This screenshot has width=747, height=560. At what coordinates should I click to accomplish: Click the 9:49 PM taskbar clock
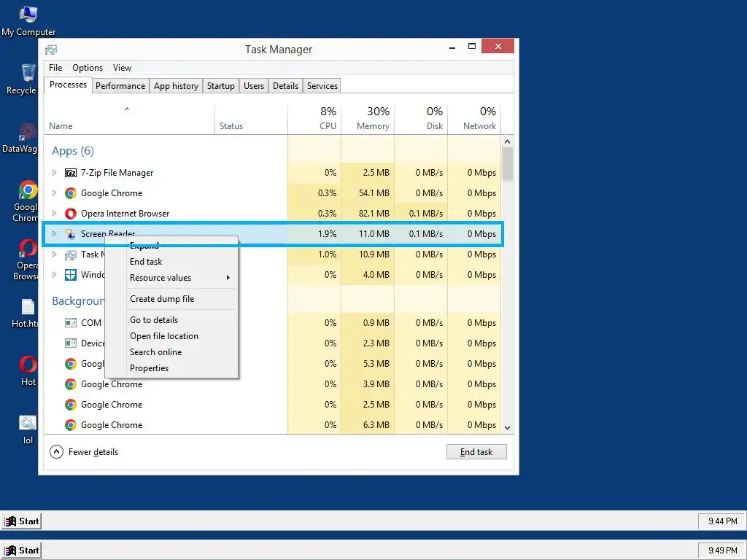723,551
